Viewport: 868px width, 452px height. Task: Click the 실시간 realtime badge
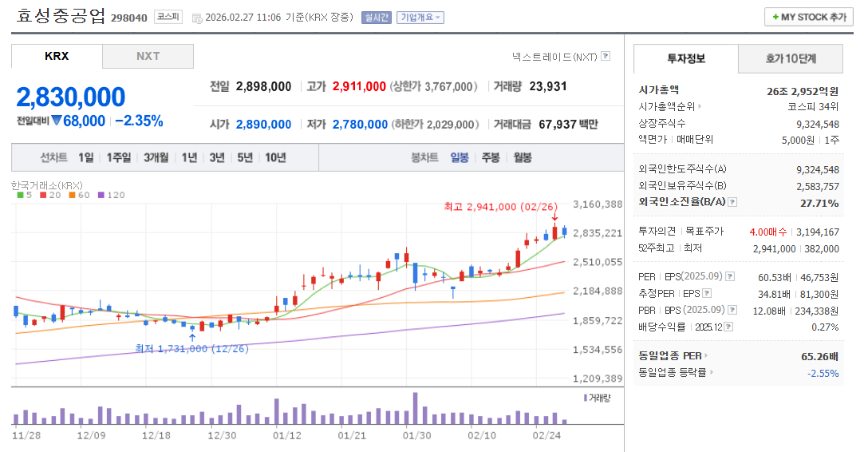click(377, 18)
